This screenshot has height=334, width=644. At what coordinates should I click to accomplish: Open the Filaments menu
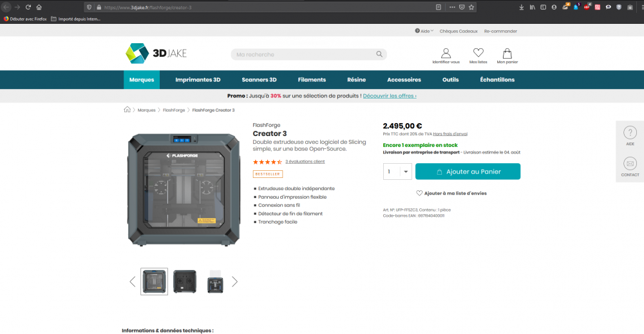click(x=312, y=80)
